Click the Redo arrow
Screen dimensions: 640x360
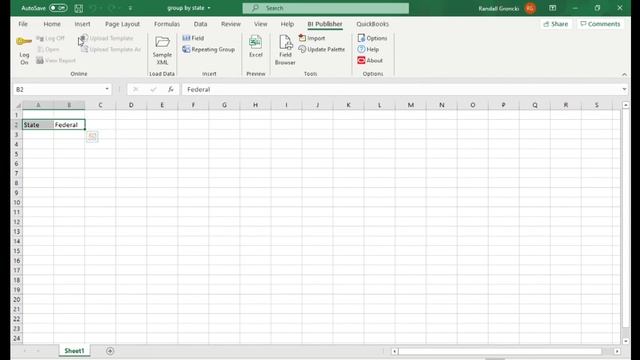tap(111, 8)
